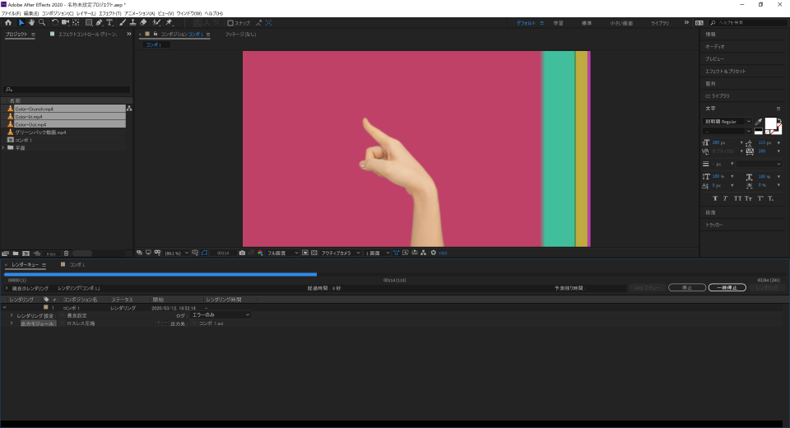This screenshot has width=790, height=428.
Task: Enable the スナップ snapping checkbox
Action: tap(230, 23)
